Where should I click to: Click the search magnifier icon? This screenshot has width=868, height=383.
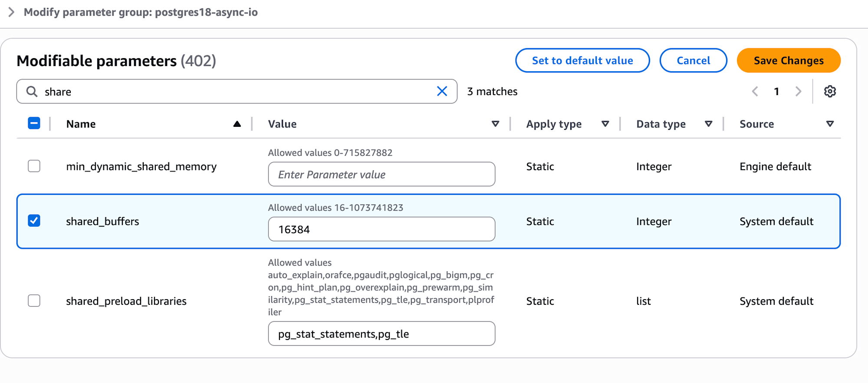tap(32, 91)
